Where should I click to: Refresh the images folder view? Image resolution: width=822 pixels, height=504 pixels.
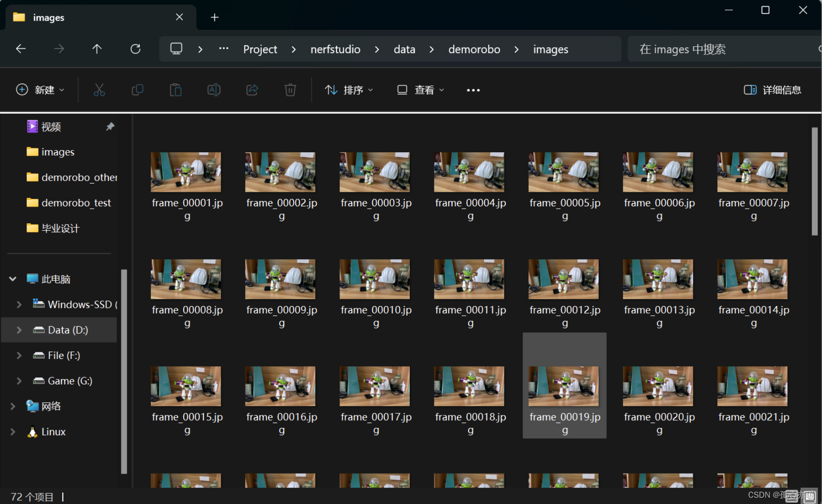135,49
